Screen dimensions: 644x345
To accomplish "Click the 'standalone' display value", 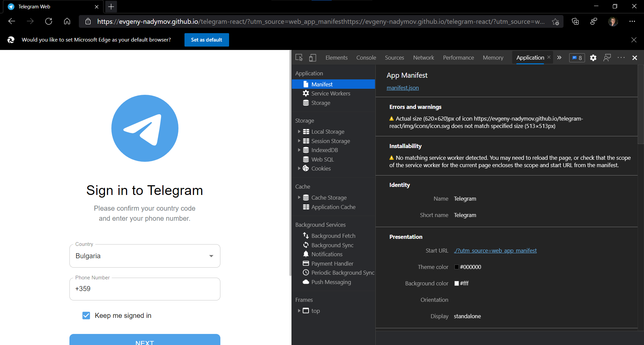I will (467, 316).
